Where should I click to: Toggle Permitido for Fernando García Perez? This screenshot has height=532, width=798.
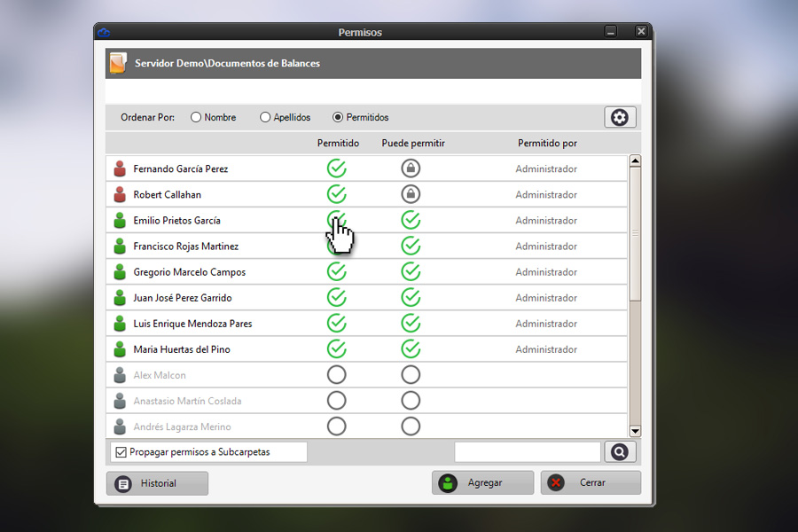click(x=336, y=168)
